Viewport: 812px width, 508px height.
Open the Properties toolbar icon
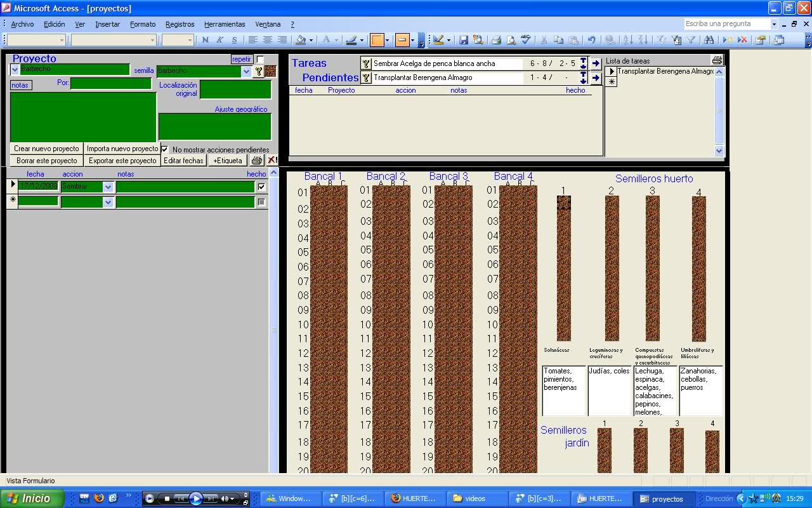(760, 40)
